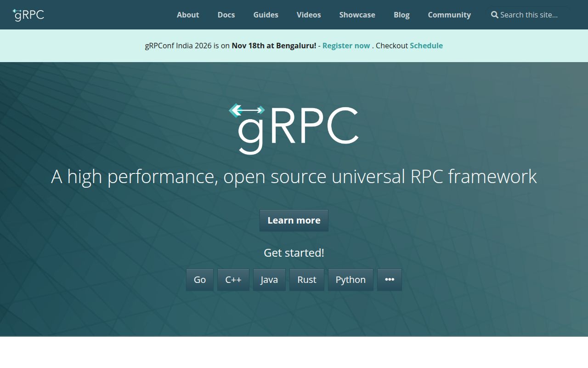
Task: Pick the Java quick start button
Action: pyautogui.click(x=269, y=280)
